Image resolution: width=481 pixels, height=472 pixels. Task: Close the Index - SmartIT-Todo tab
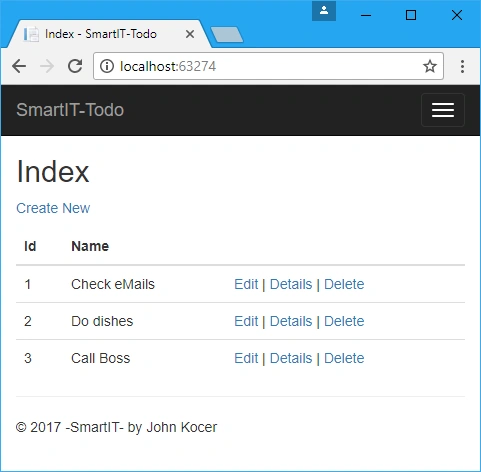[190, 34]
